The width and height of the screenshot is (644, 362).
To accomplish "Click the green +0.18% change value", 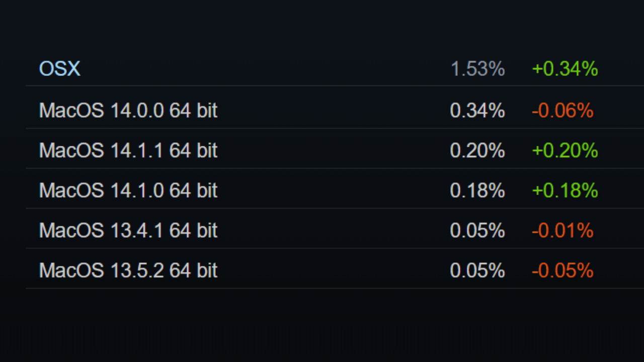I will (x=565, y=191).
